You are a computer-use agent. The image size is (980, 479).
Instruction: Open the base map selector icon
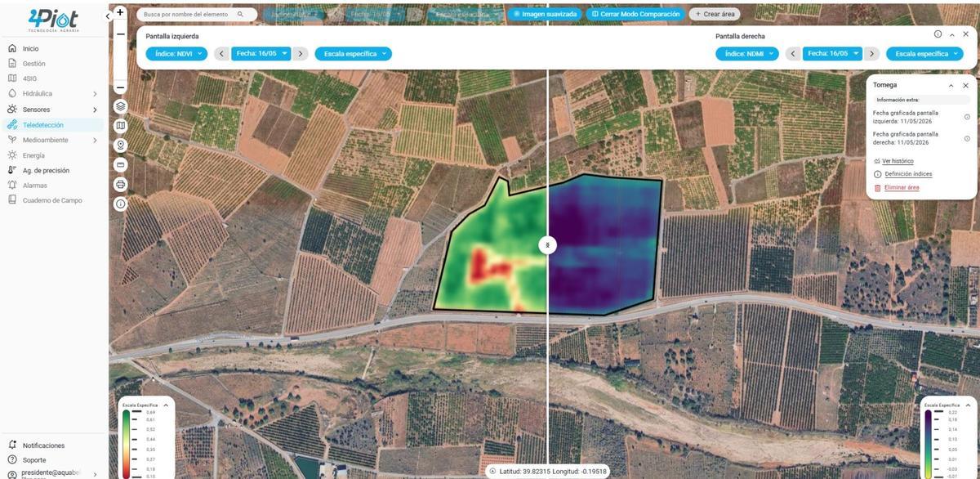121,126
